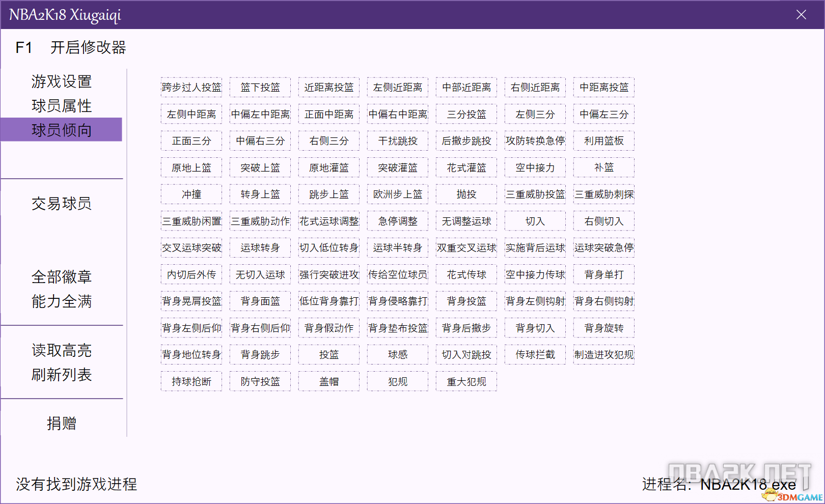
Task: Select the 球员倾向 sidebar item
Action: click(62, 130)
